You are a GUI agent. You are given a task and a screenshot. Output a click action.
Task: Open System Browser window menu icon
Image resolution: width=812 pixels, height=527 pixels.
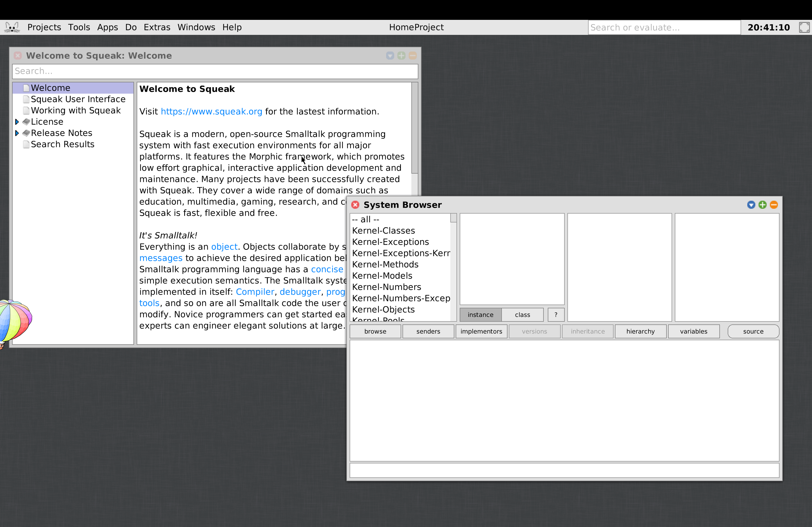751,205
